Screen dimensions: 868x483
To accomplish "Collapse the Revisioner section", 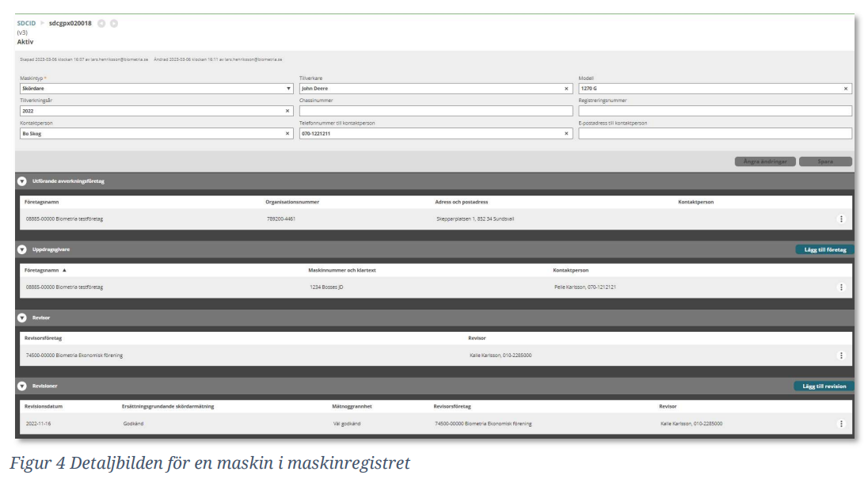I will tap(22, 386).
